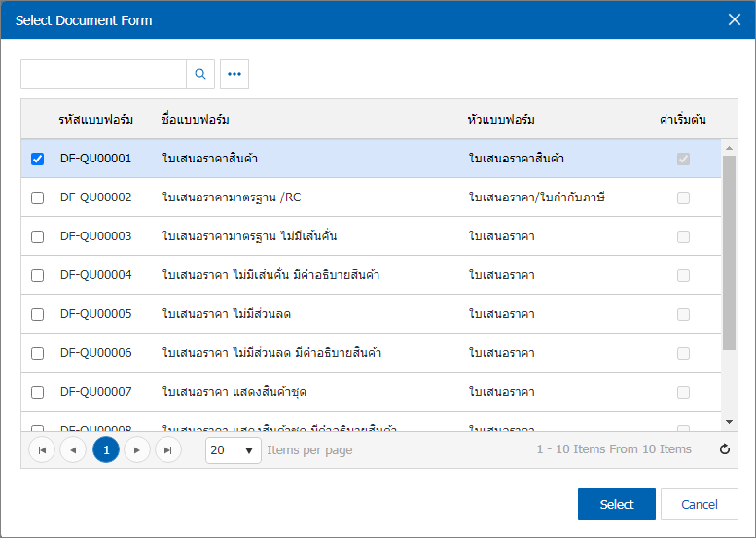Select the DF-QU00003 code cell
The width and height of the screenshot is (756, 538).
(x=96, y=236)
